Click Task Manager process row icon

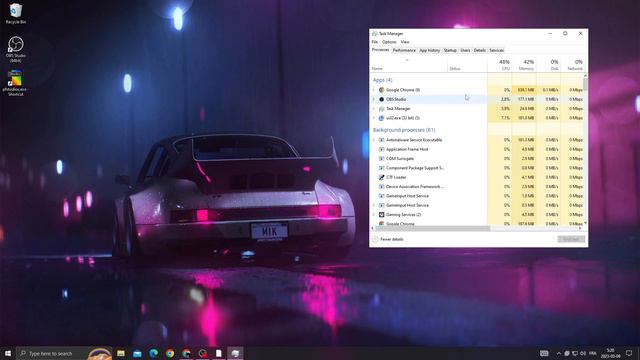click(x=381, y=109)
